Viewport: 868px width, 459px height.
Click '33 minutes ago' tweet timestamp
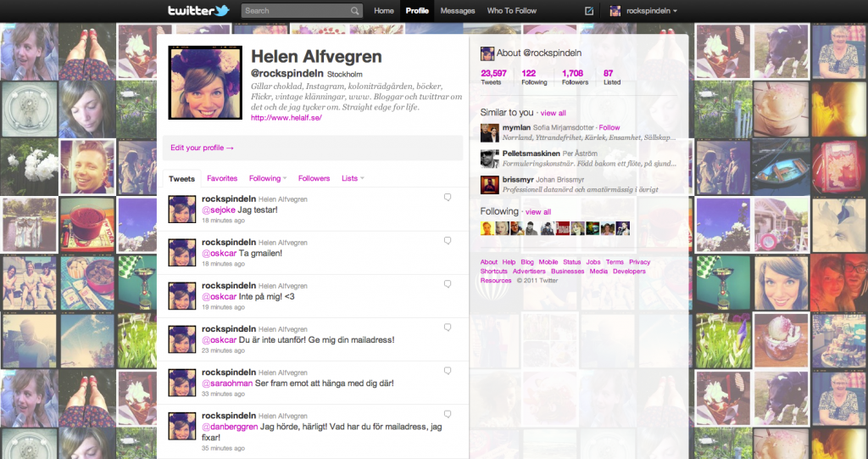pos(223,395)
